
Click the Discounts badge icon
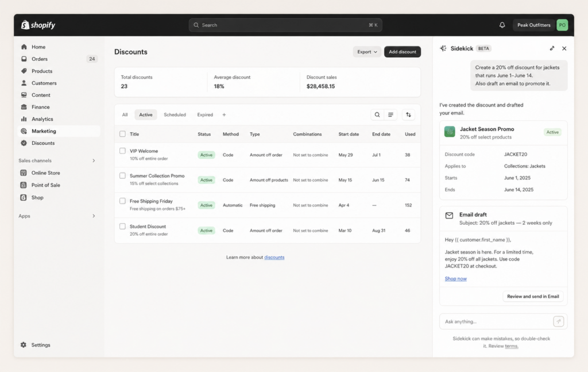(x=24, y=143)
